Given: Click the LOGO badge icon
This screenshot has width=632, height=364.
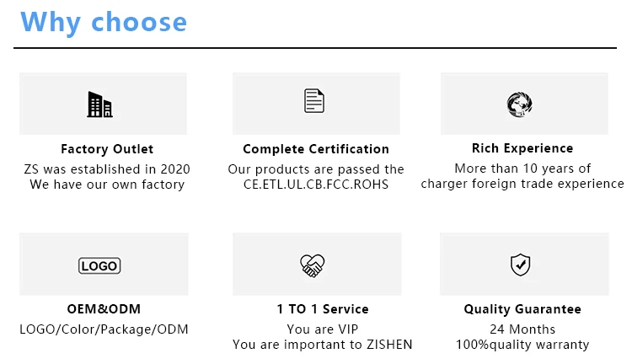Looking at the screenshot, I should click(99, 266).
